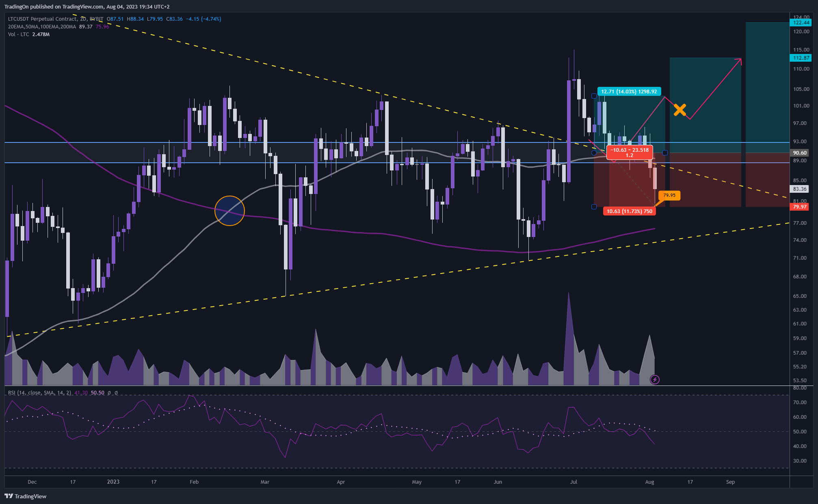Click the Dec label on time axis
This screenshot has width=818, height=504.
pyautogui.click(x=32, y=482)
